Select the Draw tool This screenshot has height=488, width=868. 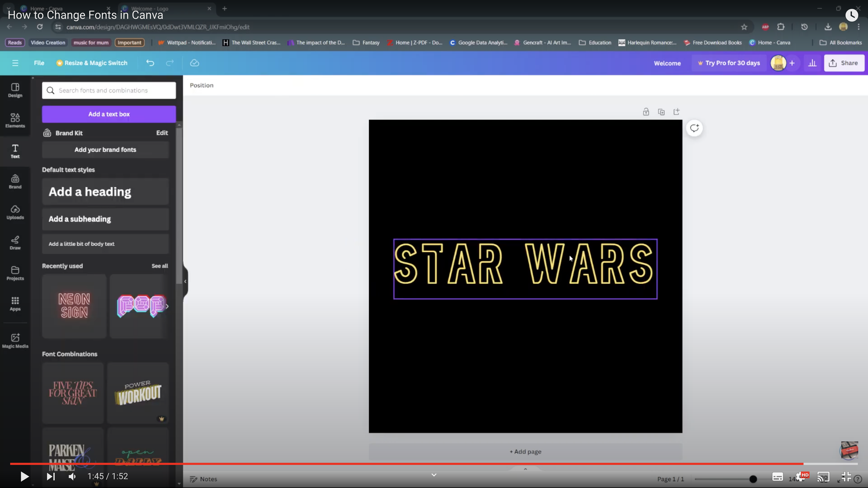tap(15, 243)
